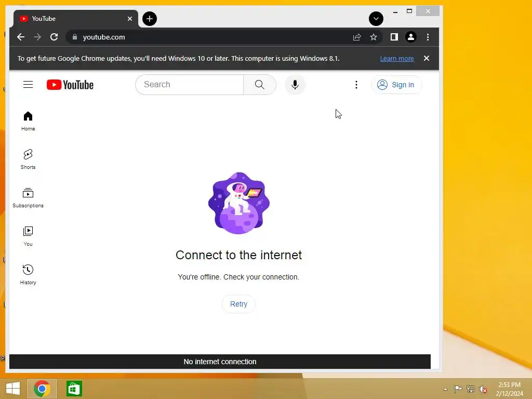Expand the tab search dropdown arrow
Image resolution: width=532 pixels, height=399 pixels.
tap(376, 19)
